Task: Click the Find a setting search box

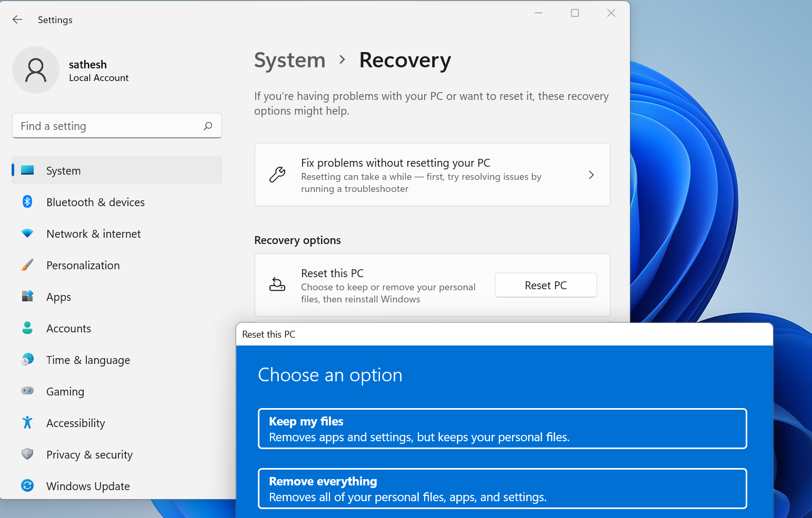Action: (117, 126)
